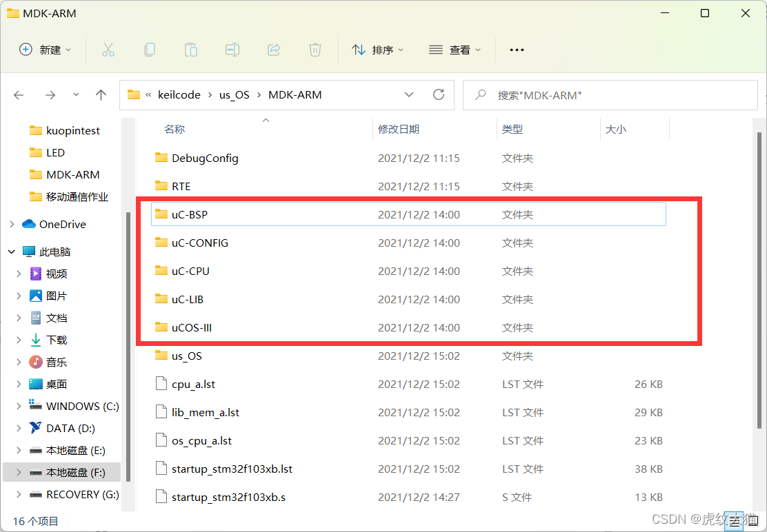Image resolution: width=767 pixels, height=532 pixels.
Task: Collapse the This PC (此电脑) node
Action: (12, 252)
